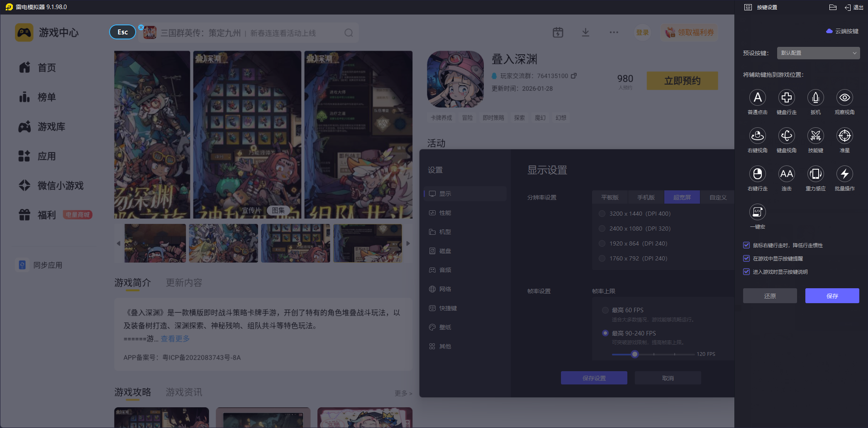
Task: Select the 重力感应 gravity sensor icon
Action: coord(816,174)
